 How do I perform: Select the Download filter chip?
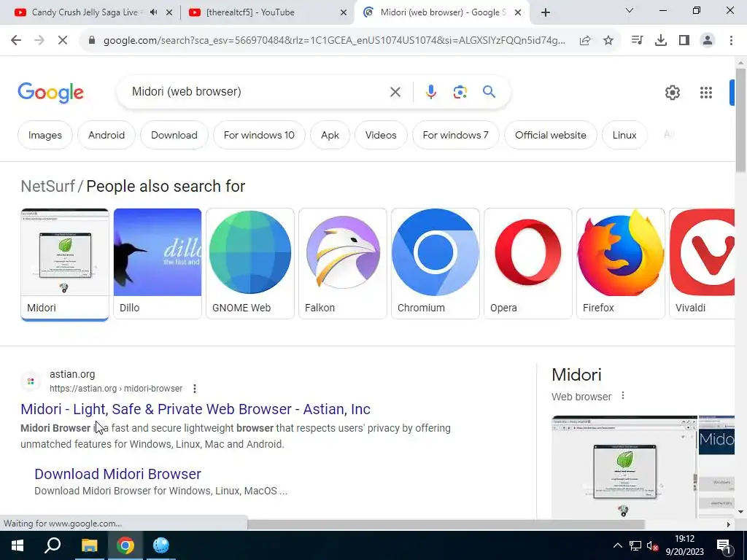[174, 135]
